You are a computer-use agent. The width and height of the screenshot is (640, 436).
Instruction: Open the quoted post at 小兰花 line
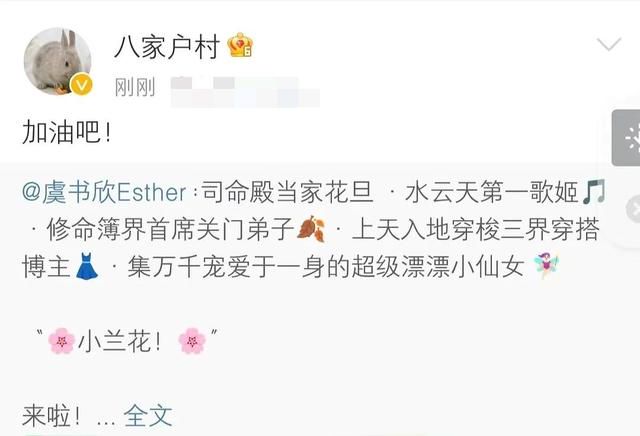coord(127,341)
